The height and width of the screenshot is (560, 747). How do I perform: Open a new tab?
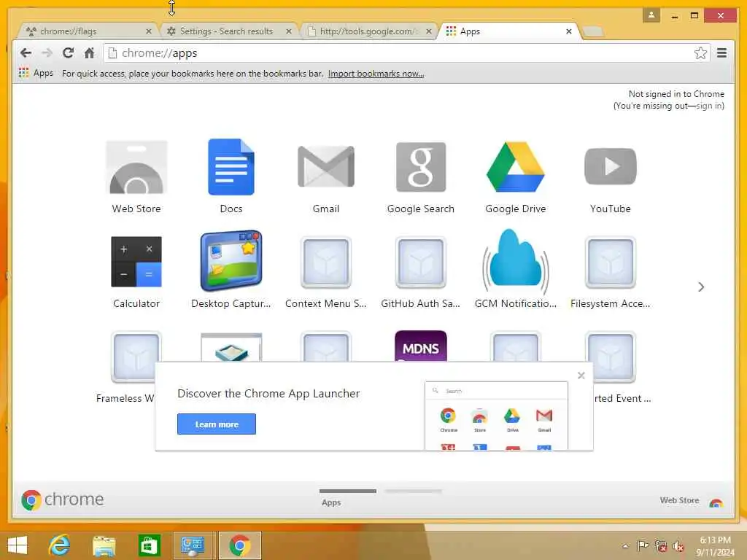click(592, 32)
